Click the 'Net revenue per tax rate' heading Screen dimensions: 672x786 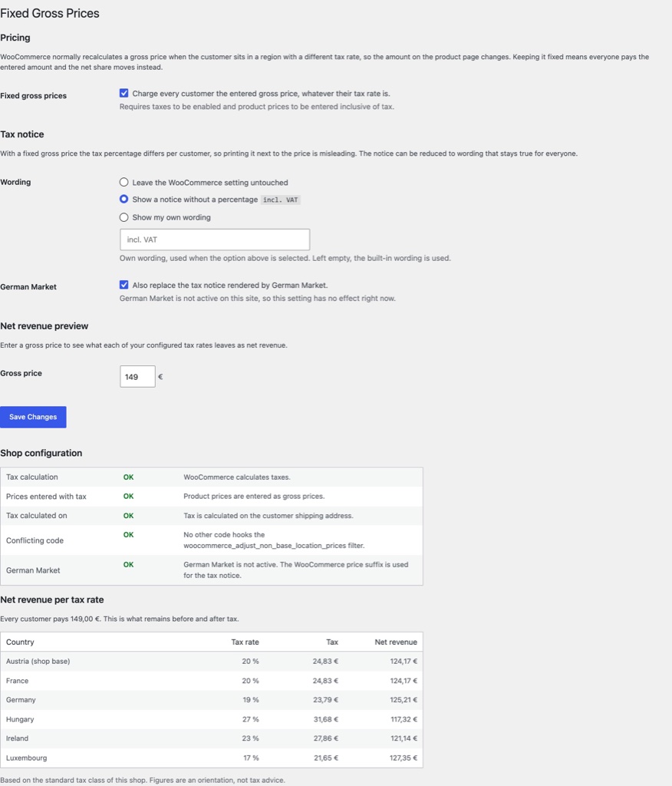[52, 600]
